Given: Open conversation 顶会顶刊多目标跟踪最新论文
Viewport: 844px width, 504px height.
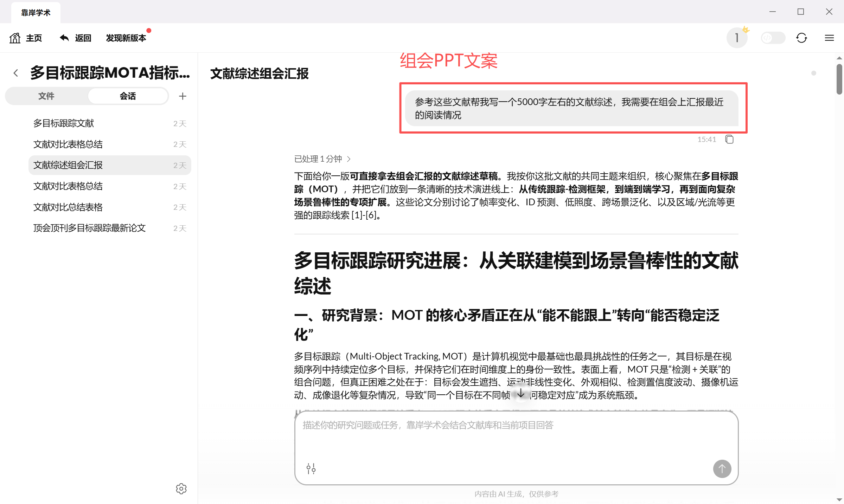Looking at the screenshot, I should click(110, 228).
